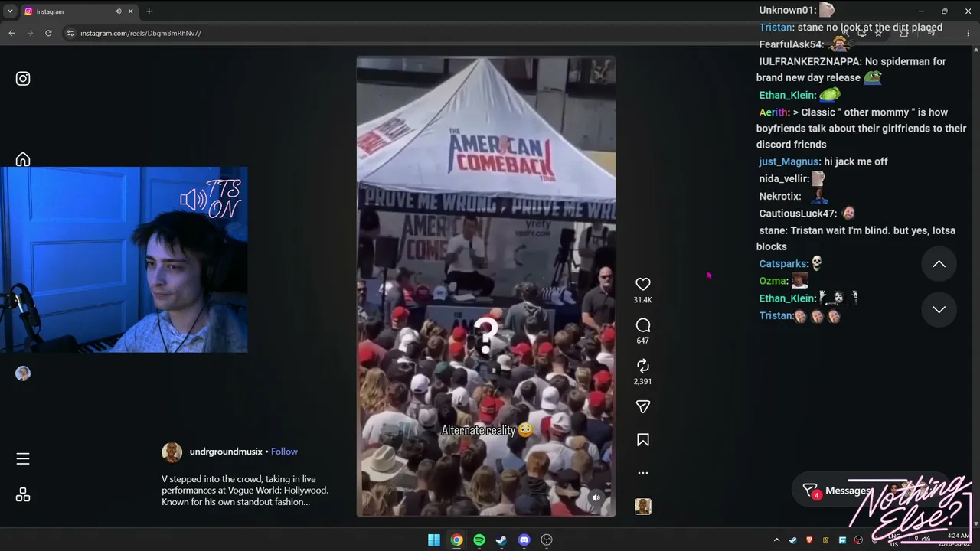The height and width of the screenshot is (551, 980).
Task: Pause the playing reel video
Action: (485, 286)
